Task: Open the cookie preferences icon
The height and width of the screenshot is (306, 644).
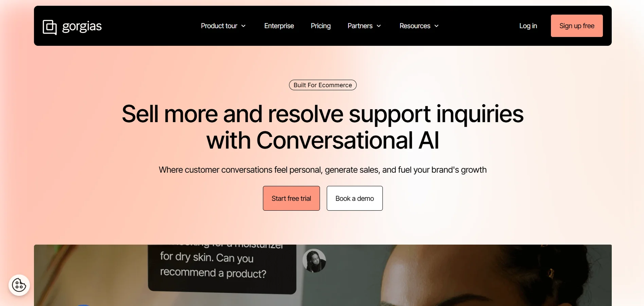Action: coord(19,285)
